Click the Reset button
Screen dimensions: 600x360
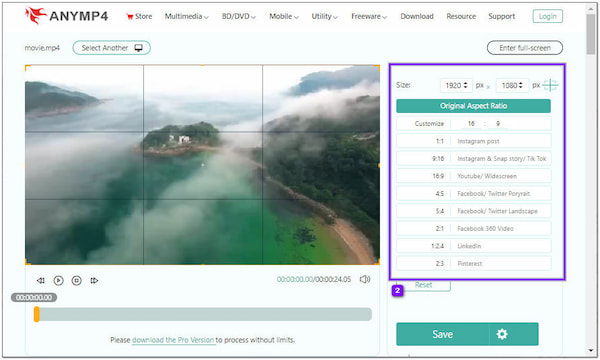coord(424,285)
